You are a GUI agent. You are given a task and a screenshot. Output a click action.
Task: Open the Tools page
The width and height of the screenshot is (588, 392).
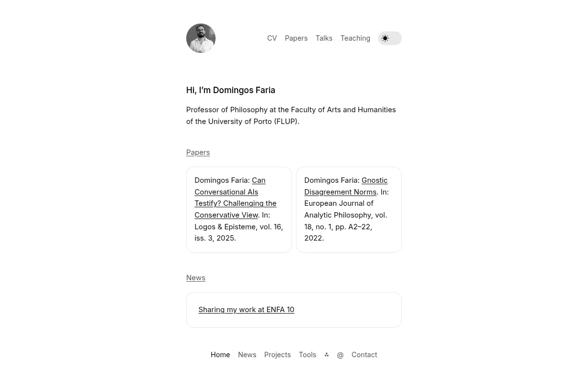(x=307, y=355)
